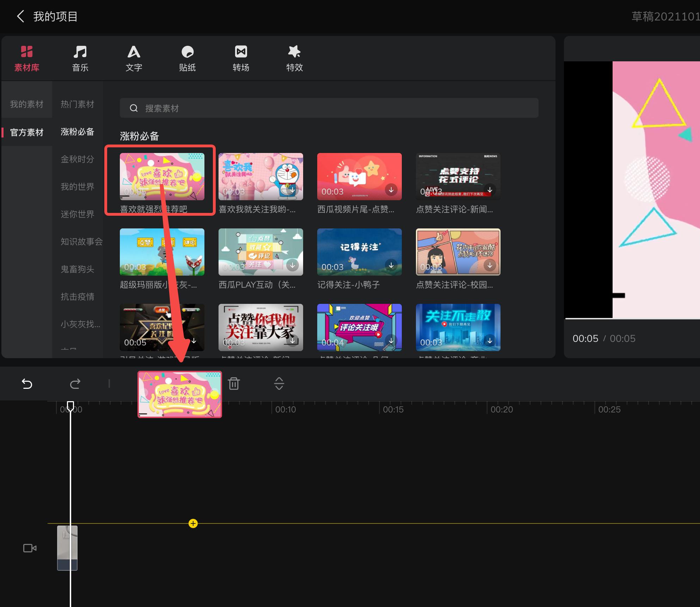Click the 搜索素材 search field

point(328,108)
